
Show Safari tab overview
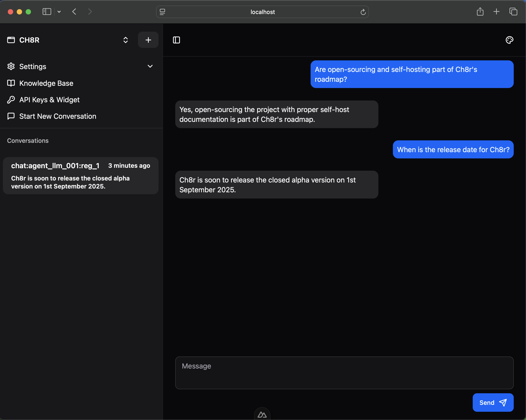click(513, 12)
